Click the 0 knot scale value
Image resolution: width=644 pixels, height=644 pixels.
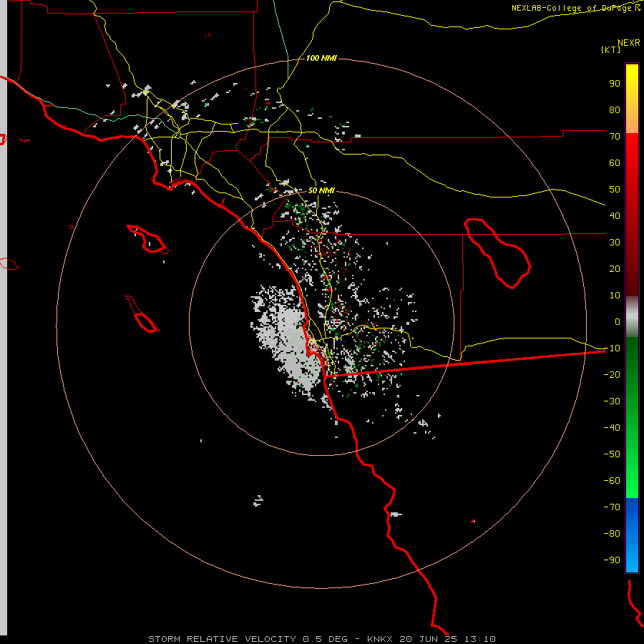(x=618, y=321)
